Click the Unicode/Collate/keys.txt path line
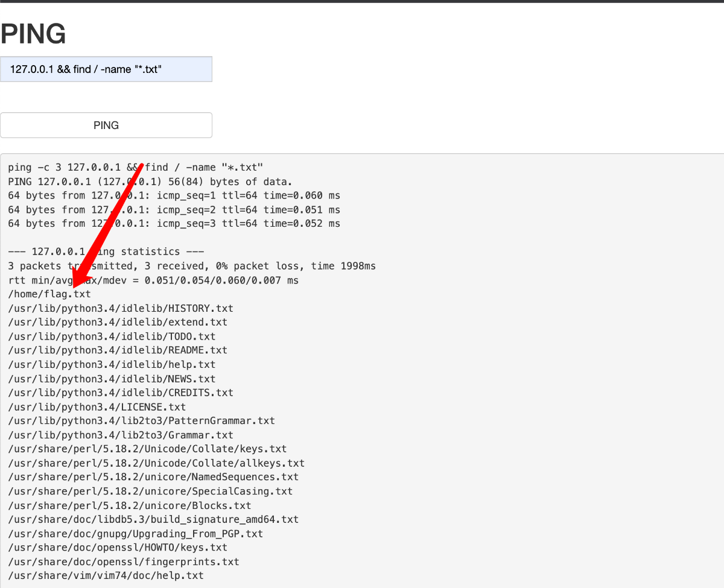The height and width of the screenshot is (588, 724). [147, 449]
